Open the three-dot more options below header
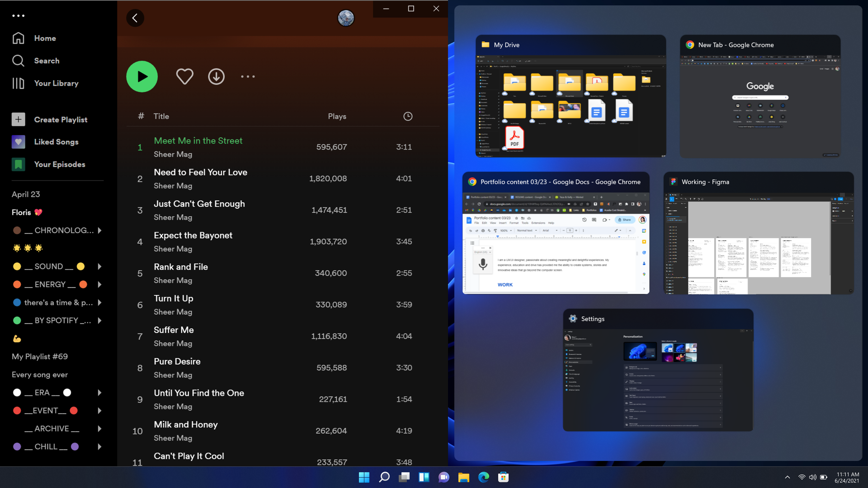Viewport: 868px width, 488px height. tap(248, 76)
